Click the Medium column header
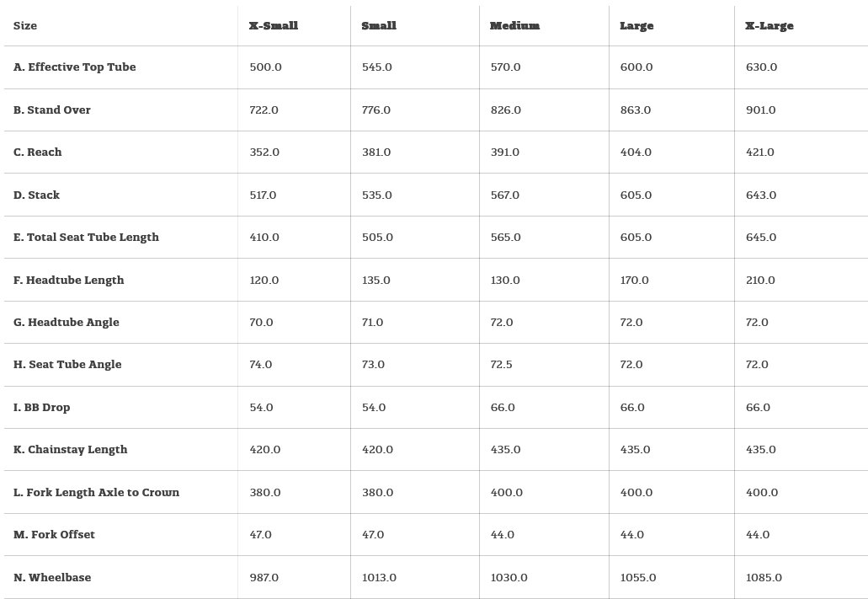 515,26
